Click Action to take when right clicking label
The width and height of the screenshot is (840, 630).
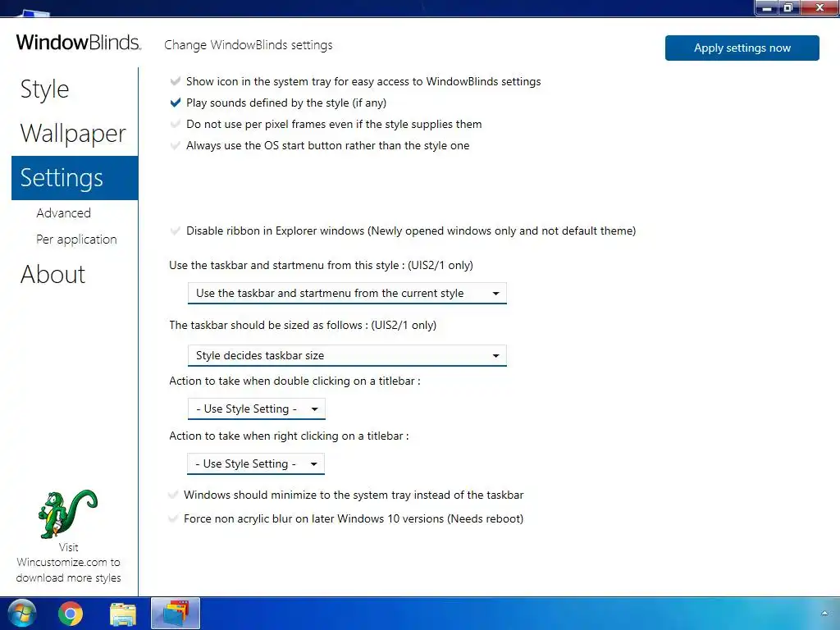point(289,436)
